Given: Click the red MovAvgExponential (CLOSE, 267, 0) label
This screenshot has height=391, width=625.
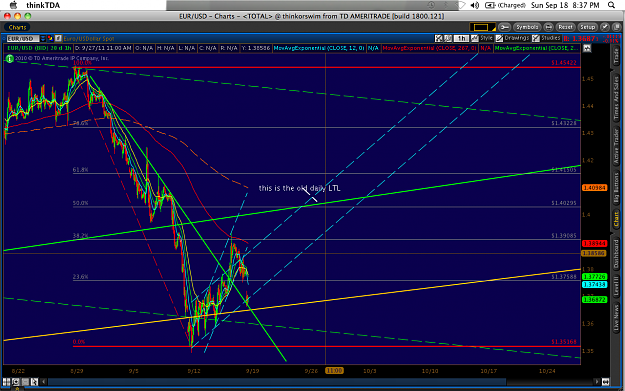Looking at the screenshot, I should [429, 48].
